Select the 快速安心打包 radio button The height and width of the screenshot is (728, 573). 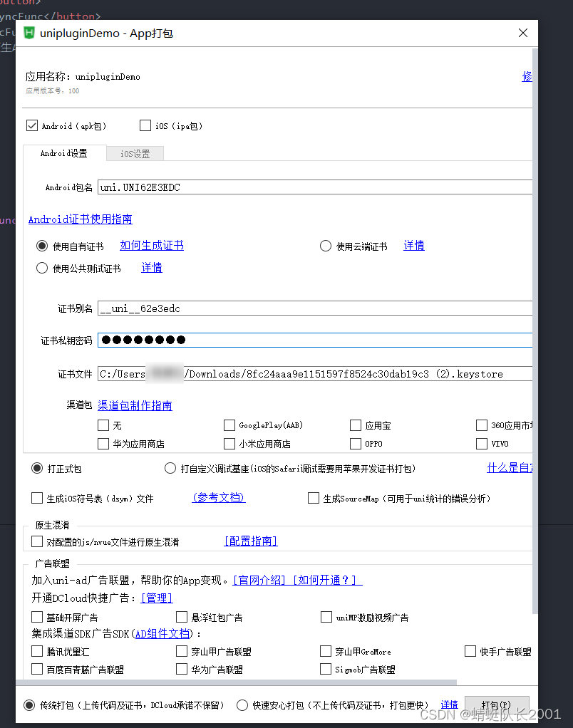tap(242, 705)
